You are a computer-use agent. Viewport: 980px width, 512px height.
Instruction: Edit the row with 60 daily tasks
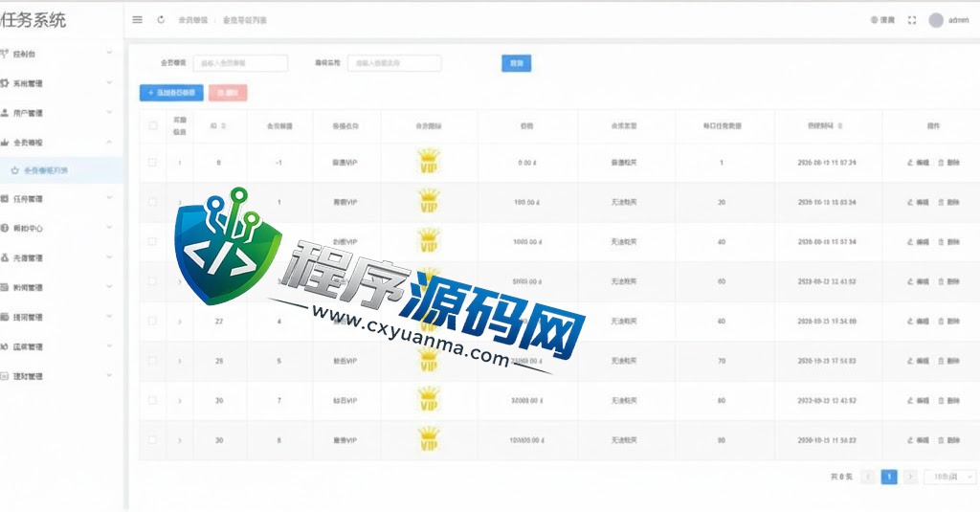[918, 282]
